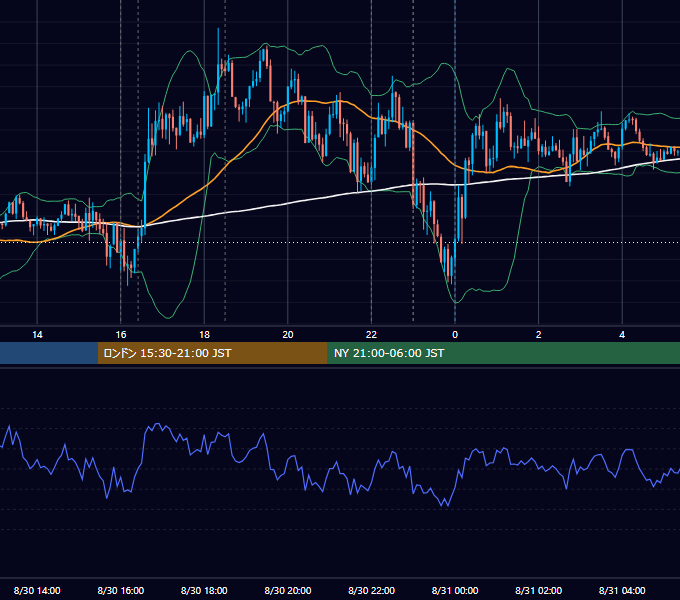Click hour label 18 on the price chart axis
The height and width of the screenshot is (600, 680).
coord(204,335)
